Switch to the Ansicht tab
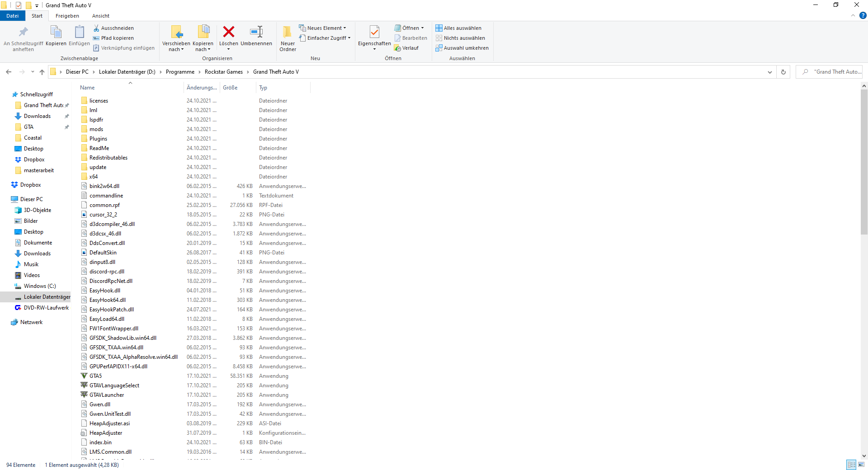The width and height of the screenshot is (868, 470). click(101, 16)
